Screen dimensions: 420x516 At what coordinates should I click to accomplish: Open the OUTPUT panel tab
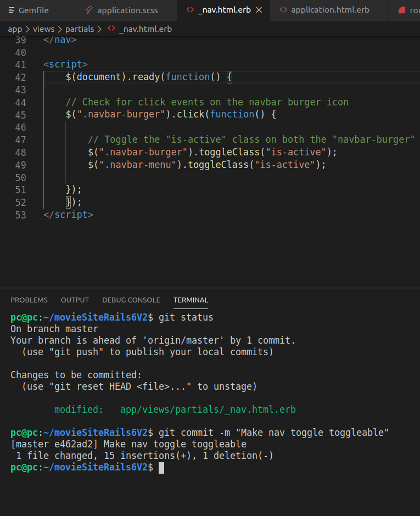[x=75, y=300]
